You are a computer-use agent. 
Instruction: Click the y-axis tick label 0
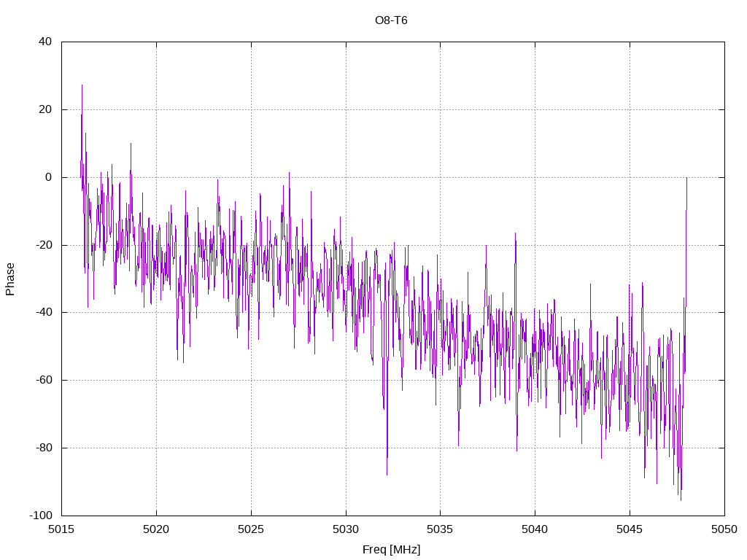49,177
